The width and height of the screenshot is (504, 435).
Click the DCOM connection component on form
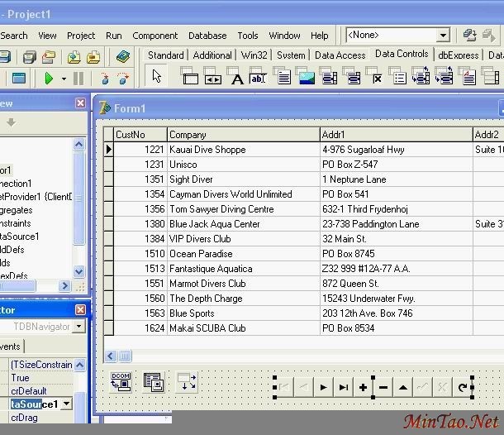tap(121, 382)
